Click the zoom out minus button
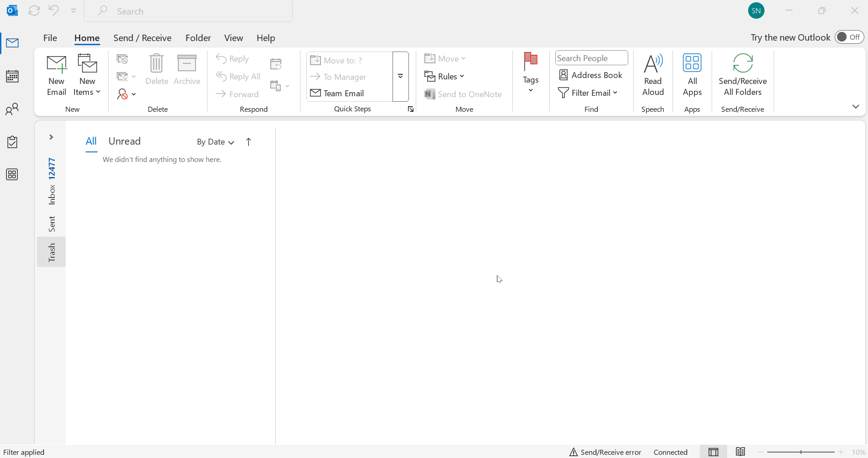Viewport: 868px width, 458px height. coord(761,452)
